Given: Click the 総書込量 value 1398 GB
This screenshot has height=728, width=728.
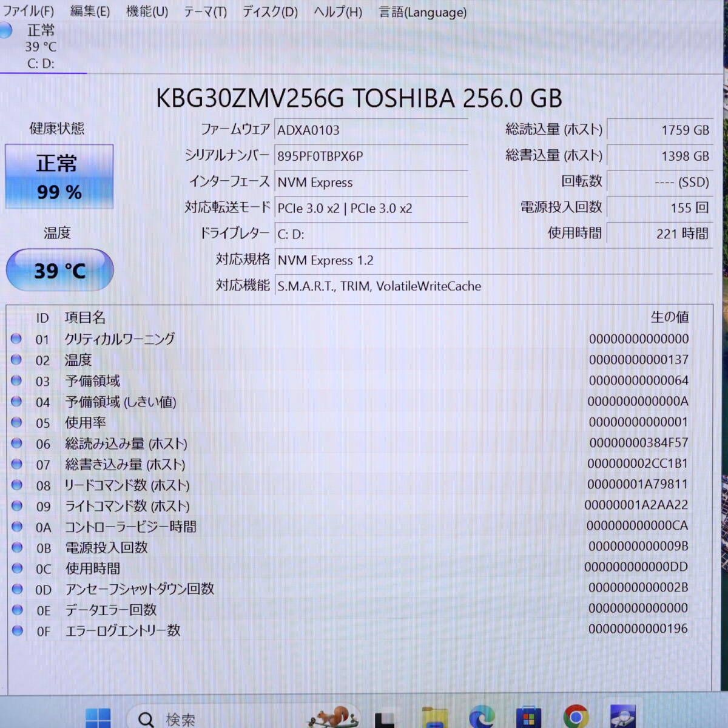Looking at the screenshot, I should point(660,156).
